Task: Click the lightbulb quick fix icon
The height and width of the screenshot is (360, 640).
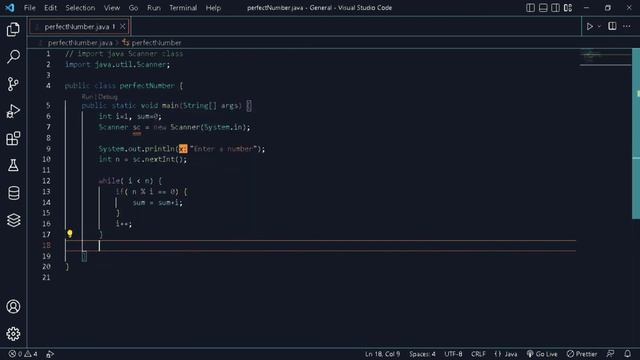Action: pyautogui.click(x=70, y=233)
